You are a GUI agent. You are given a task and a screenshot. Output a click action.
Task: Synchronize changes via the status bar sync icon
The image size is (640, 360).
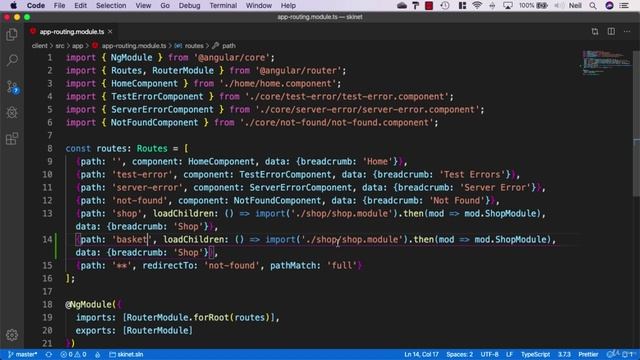coord(49,354)
